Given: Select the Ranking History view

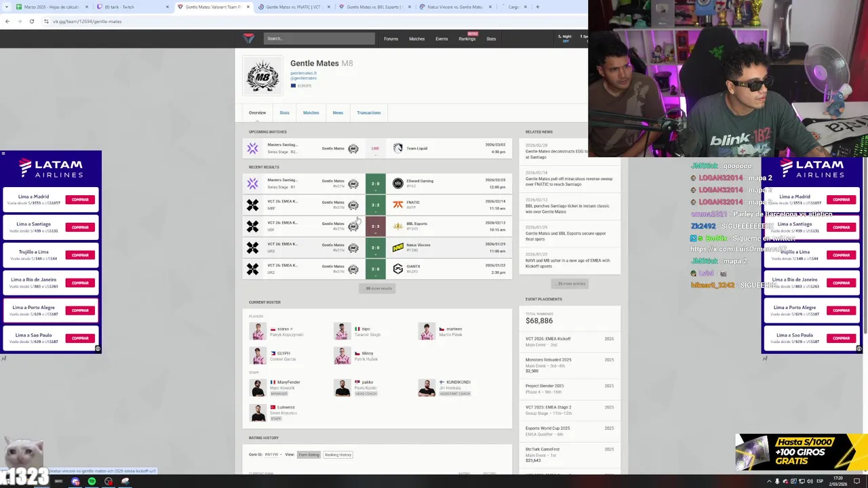Looking at the screenshot, I should (x=338, y=455).
